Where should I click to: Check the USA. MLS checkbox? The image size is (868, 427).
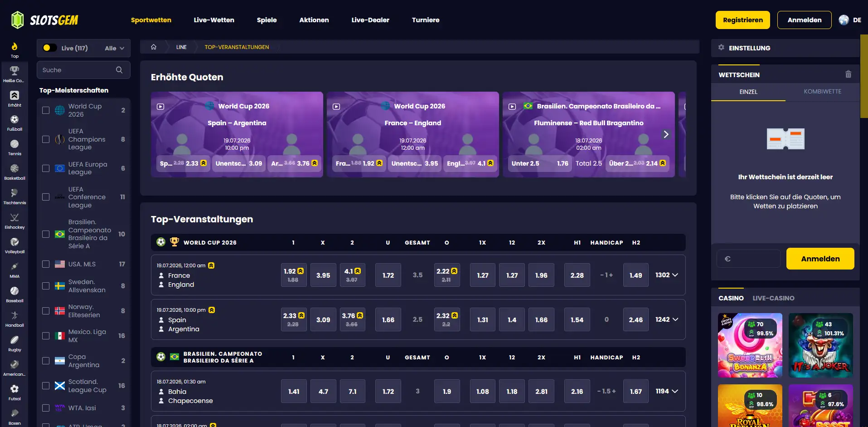point(46,264)
